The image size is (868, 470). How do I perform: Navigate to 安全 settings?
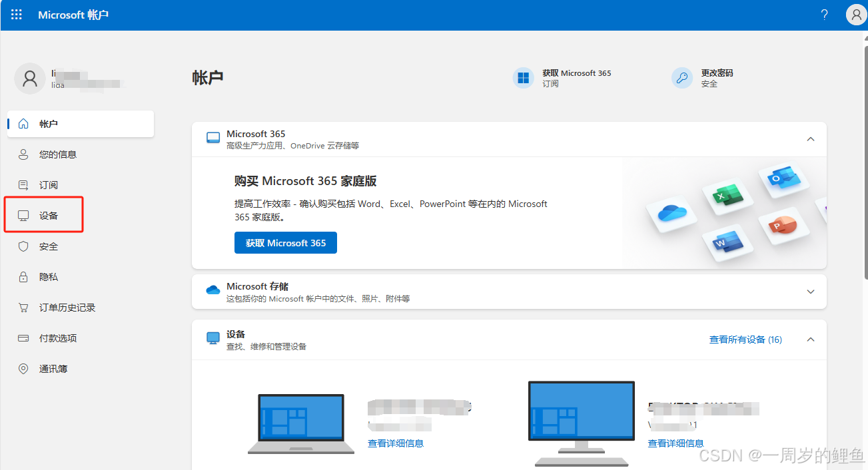pyautogui.click(x=81, y=246)
